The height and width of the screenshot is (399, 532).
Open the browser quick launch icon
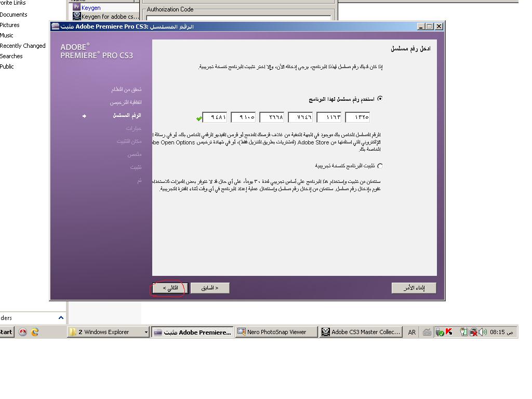click(35, 332)
